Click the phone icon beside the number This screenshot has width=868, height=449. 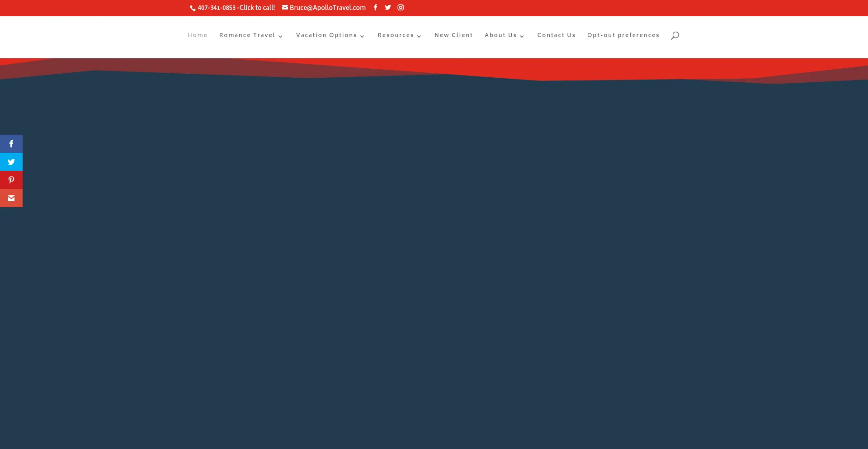pos(193,8)
